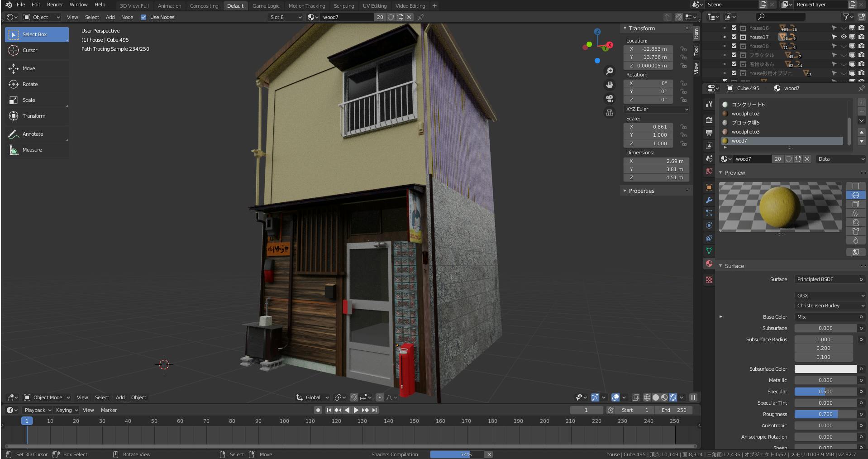Activate the Annotate tool

click(x=37, y=134)
